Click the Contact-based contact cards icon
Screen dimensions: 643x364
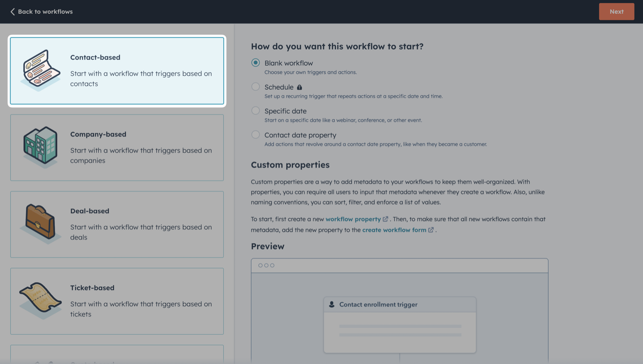click(41, 70)
